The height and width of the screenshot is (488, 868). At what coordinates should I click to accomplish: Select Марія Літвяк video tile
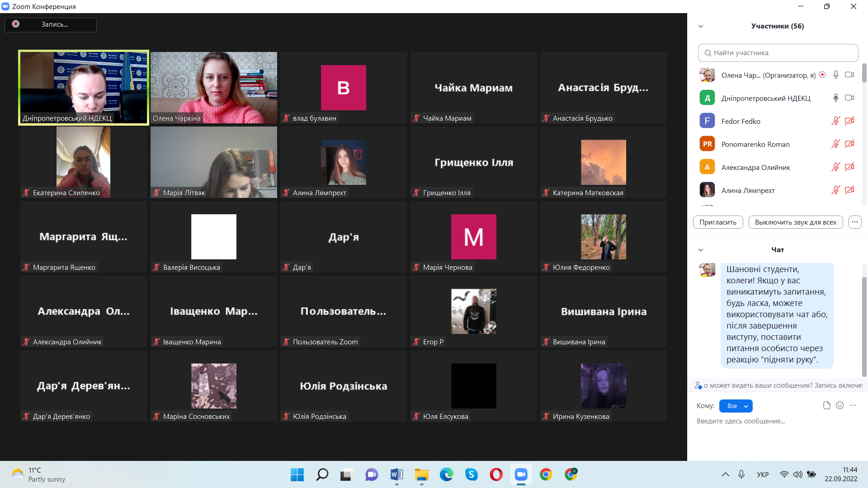214,162
